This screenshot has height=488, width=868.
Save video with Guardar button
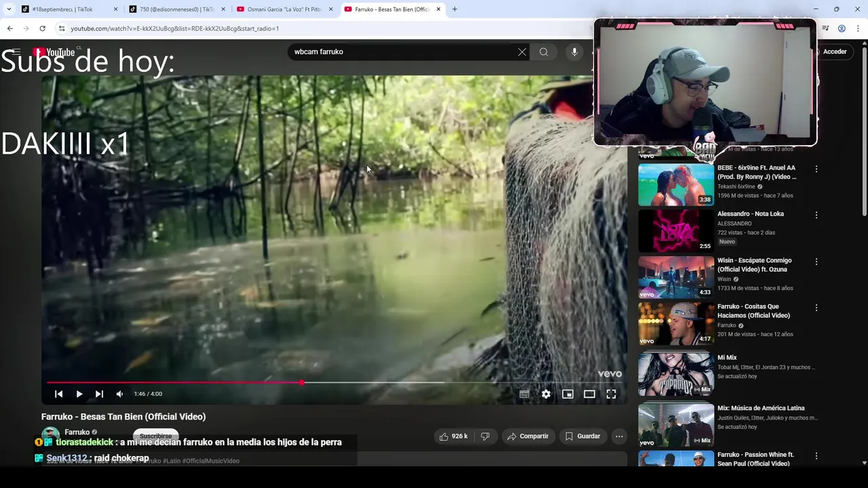[x=583, y=436]
